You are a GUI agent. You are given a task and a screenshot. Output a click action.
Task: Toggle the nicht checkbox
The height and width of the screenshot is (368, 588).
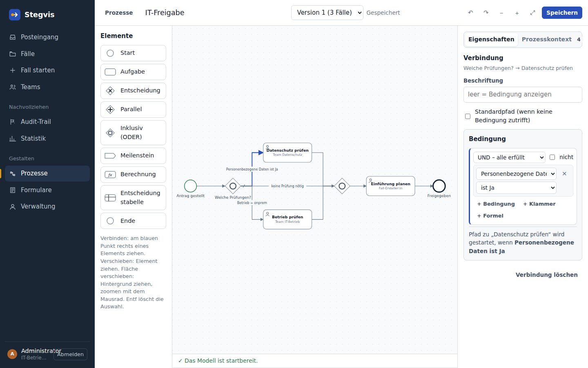[x=552, y=157]
